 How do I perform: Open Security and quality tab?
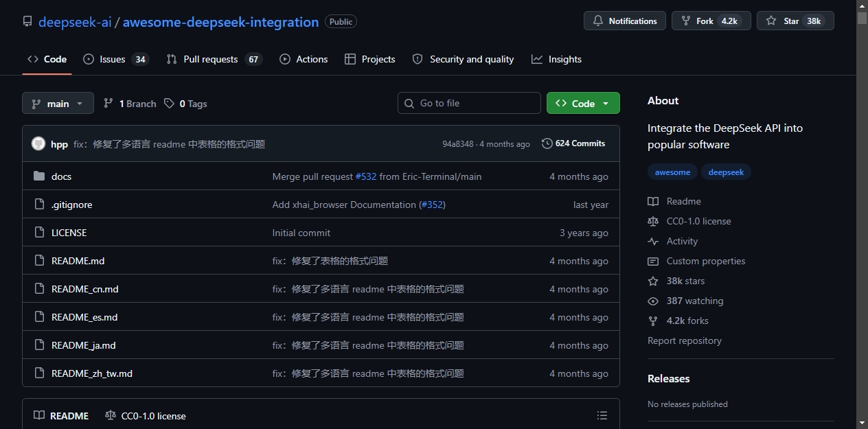pyautogui.click(x=463, y=59)
